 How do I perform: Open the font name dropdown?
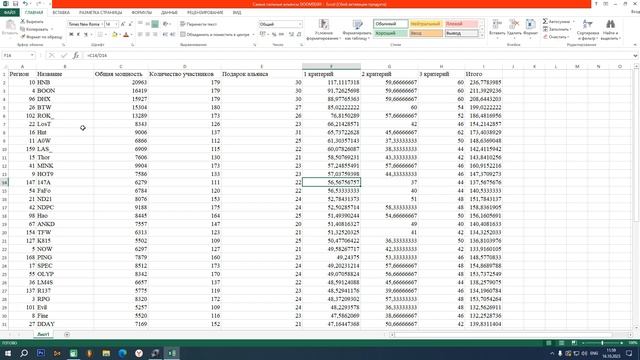coord(101,24)
